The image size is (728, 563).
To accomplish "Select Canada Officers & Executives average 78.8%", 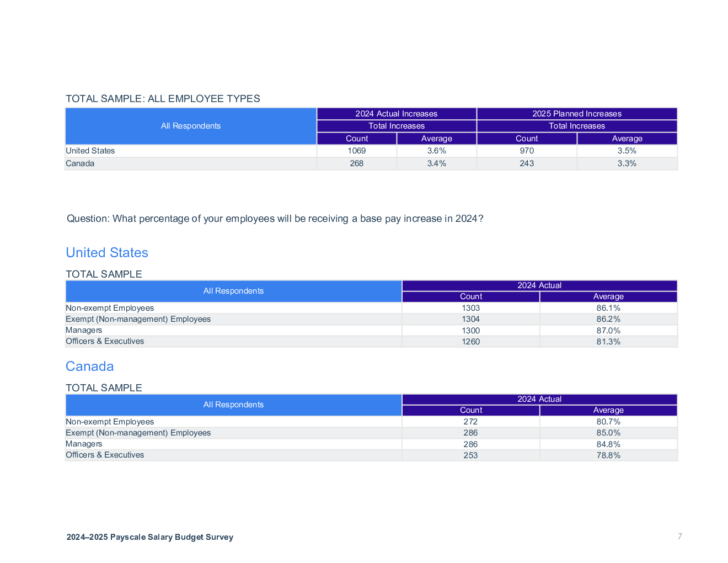I will (608, 455).
